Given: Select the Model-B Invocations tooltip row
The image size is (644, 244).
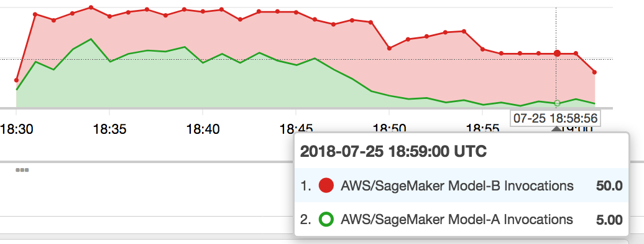Looking at the screenshot, I should click(462, 185).
